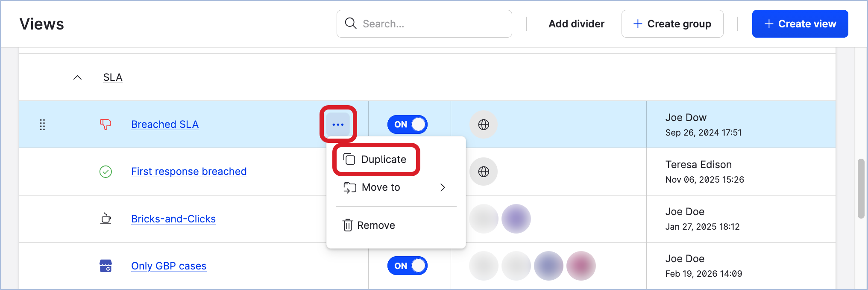Image resolution: width=868 pixels, height=290 pixels.
Task: Click the magnifier icon in the search bar
Action: [x=350, y=24]
